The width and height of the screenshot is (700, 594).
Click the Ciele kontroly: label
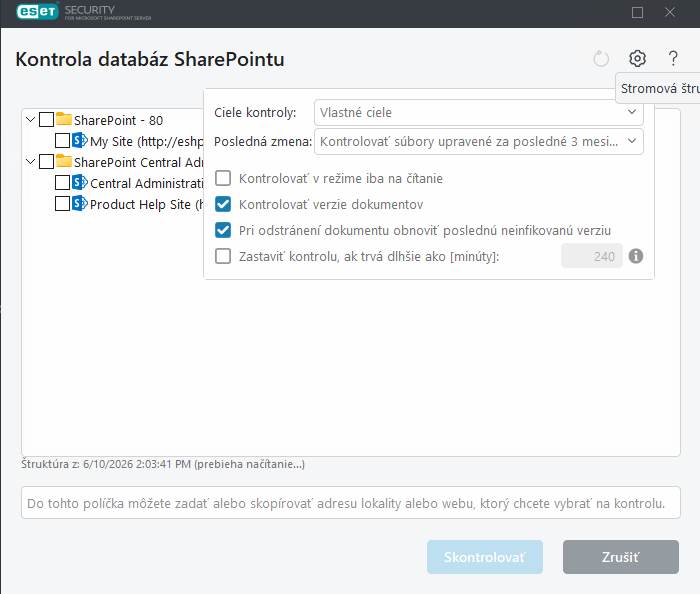coord(255,112)
